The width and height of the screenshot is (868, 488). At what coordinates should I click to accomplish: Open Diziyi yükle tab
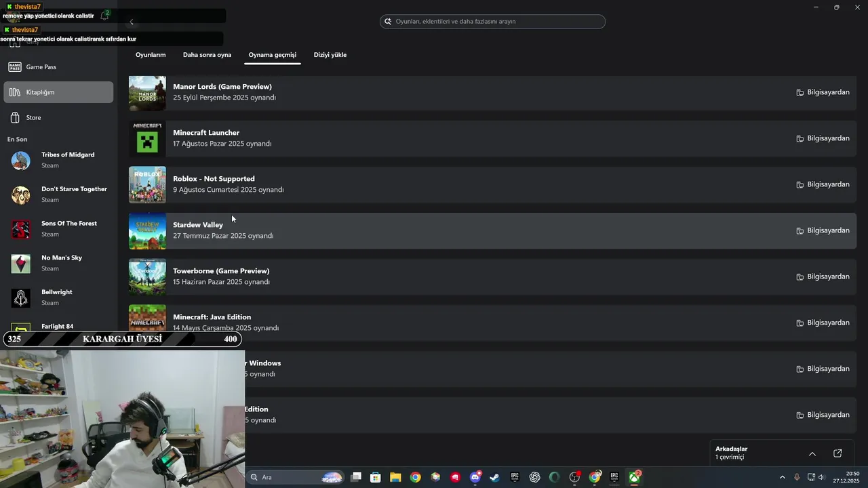pos(330,55)
